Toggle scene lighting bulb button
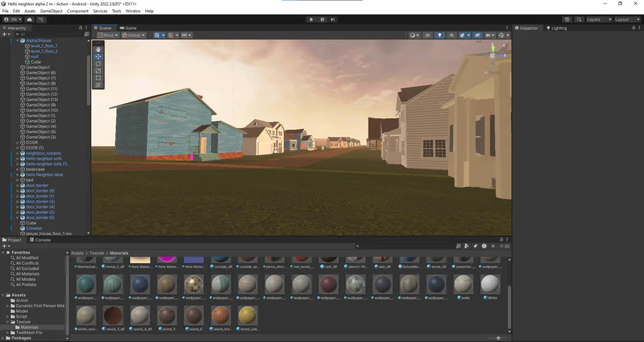The height and width of the screenshot is (342, 644). 439,35
